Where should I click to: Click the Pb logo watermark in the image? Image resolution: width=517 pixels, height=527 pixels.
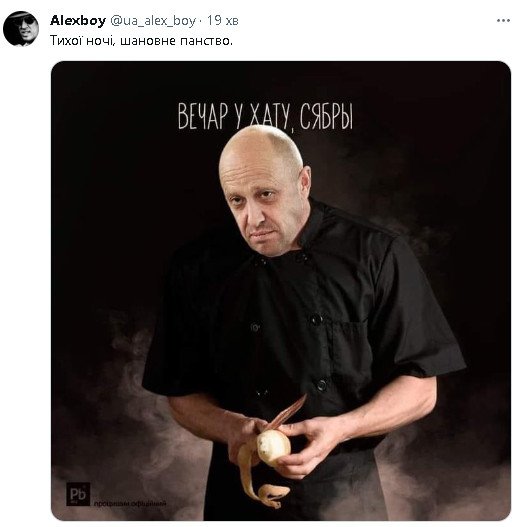(x=78, y=494)
